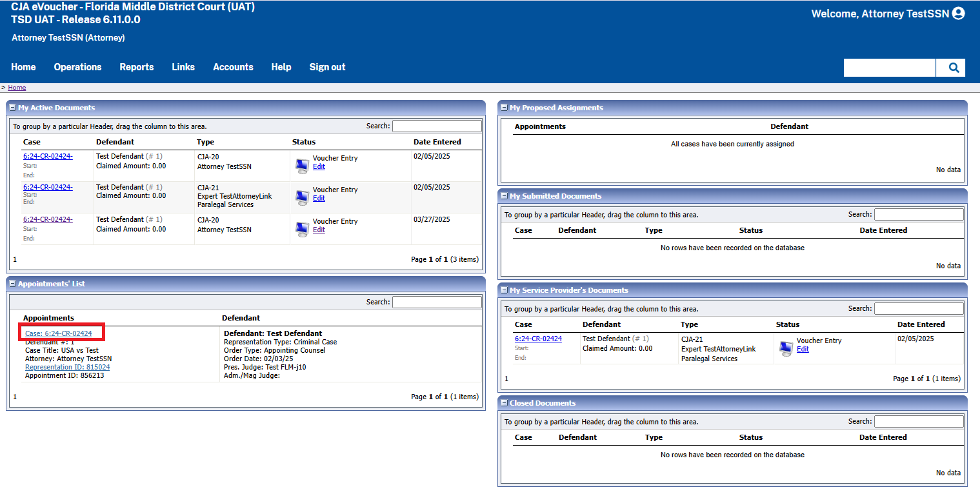Click Appointments column header in Appointments' List
Screen dimensions: 980x494
coord(48,318)
